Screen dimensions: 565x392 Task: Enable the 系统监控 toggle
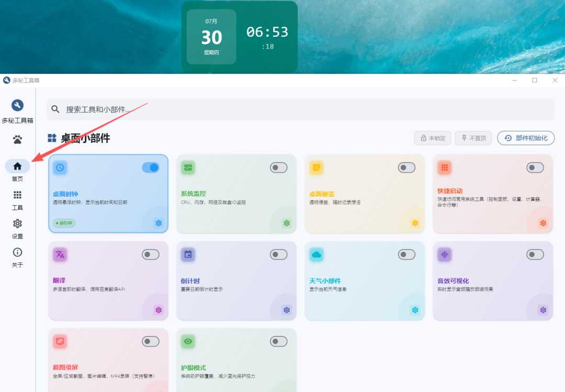[278, 167]
